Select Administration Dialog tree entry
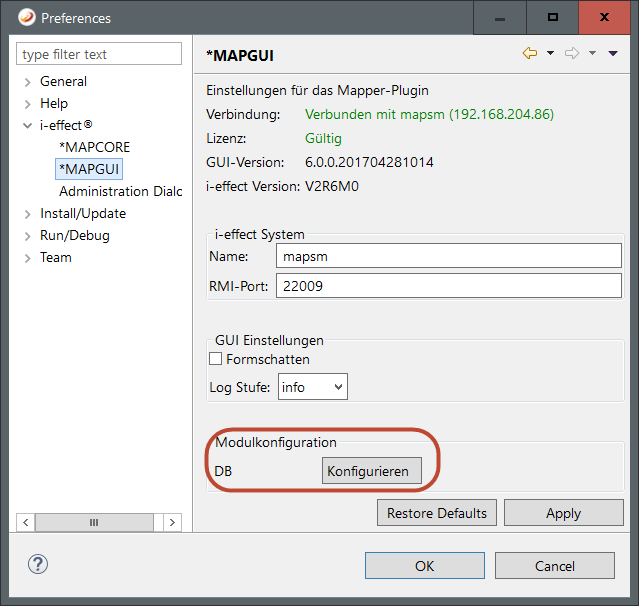The image size is (639, 606). [120, 191]
